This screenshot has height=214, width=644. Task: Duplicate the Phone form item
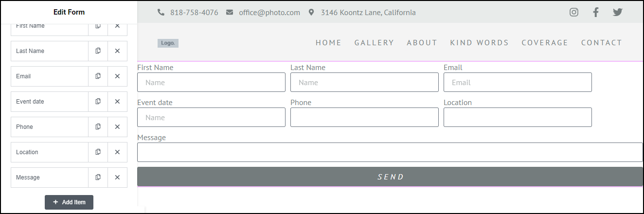(98, 127)
